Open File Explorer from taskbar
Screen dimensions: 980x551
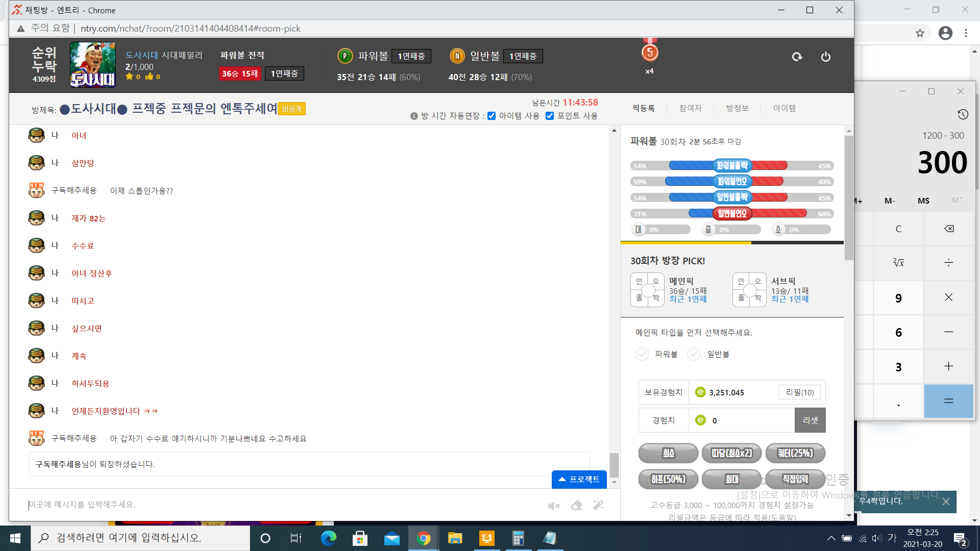click(x=455, y=538)
